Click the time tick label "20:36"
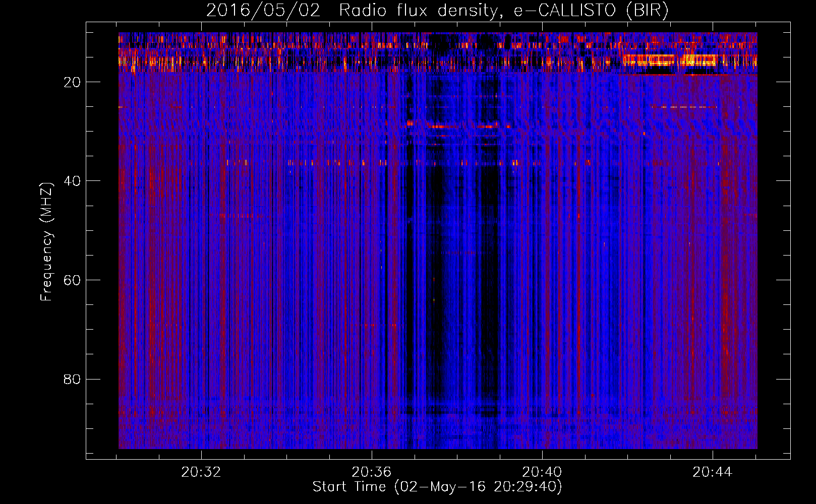The height and width of the screenshot is (504, 816). click(x=372, y=472)
